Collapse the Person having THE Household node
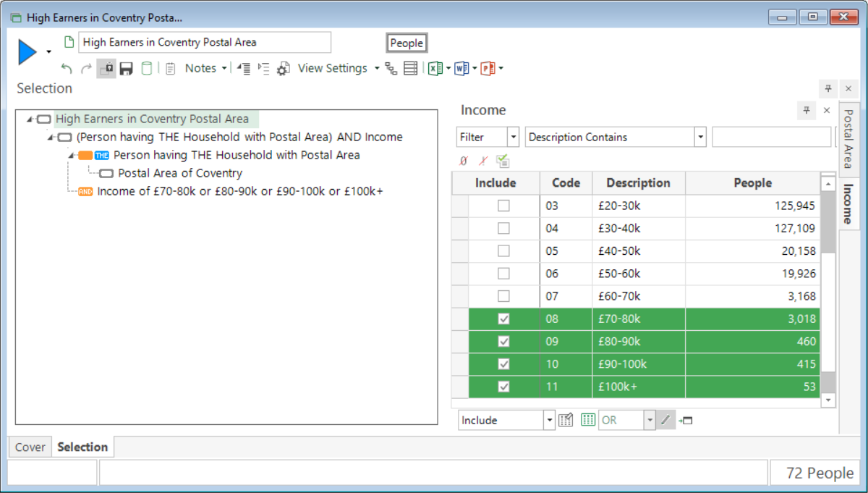Viewport: 868px width, 493px height. click(x=72, y=155)
